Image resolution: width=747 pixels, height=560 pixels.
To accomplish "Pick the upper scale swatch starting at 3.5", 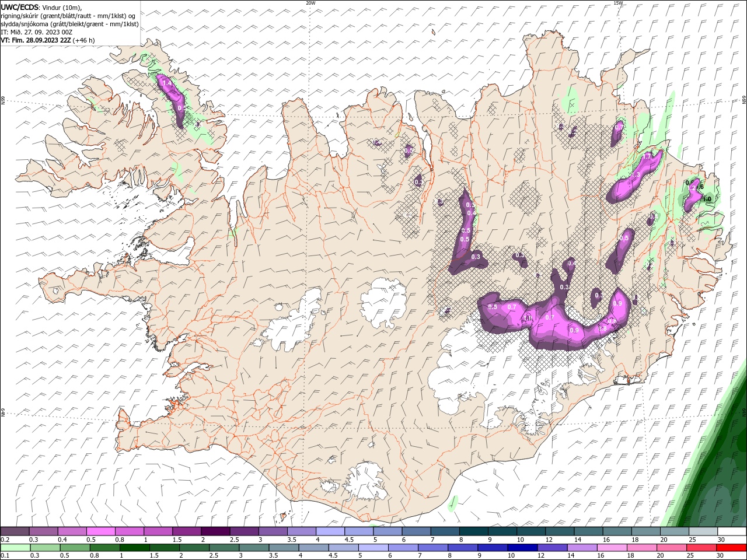I will point(301,531).
